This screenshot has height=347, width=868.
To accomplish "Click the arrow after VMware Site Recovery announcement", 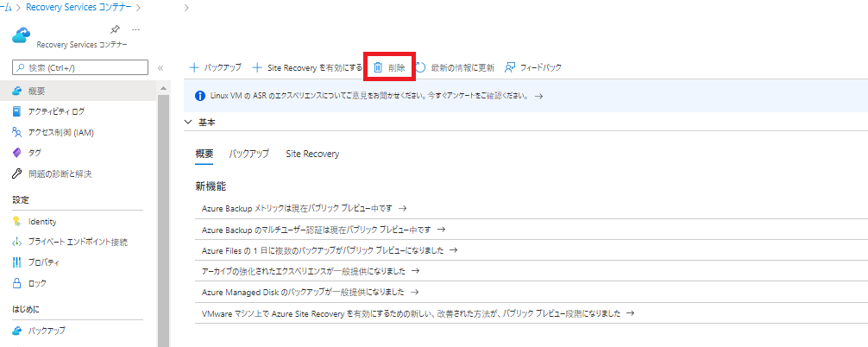I will point(629,312).
